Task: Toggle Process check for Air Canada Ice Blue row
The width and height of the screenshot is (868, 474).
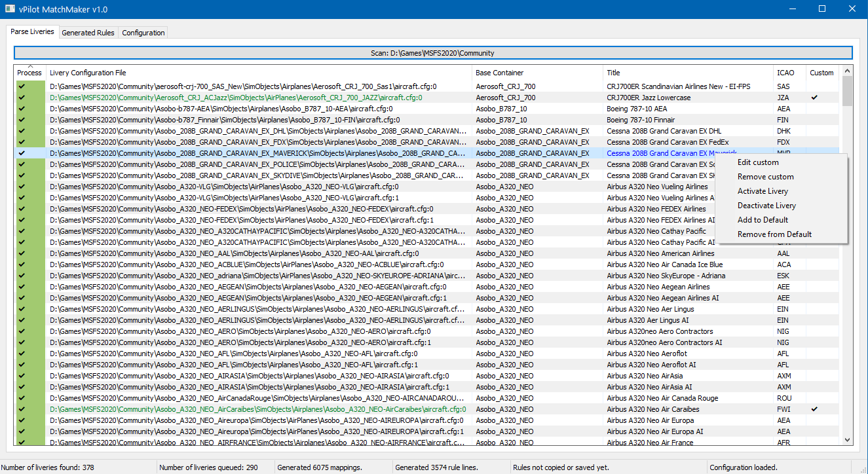Action: point(22,264)
